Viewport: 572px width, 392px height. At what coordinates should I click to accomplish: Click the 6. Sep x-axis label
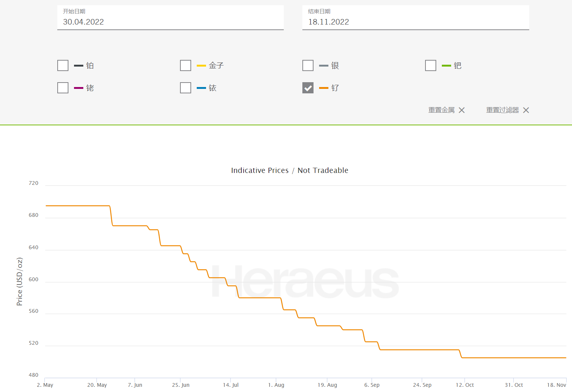point(372,385)
